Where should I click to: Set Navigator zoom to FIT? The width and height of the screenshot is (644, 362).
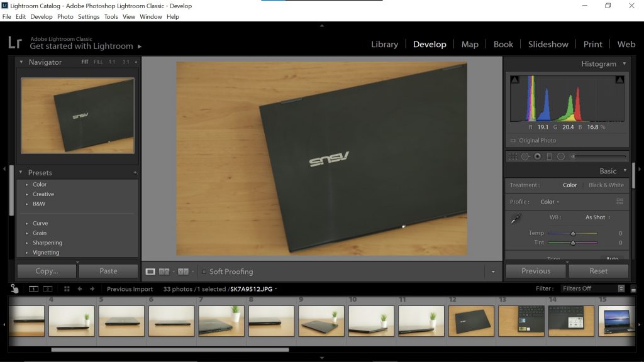(85, 62)
